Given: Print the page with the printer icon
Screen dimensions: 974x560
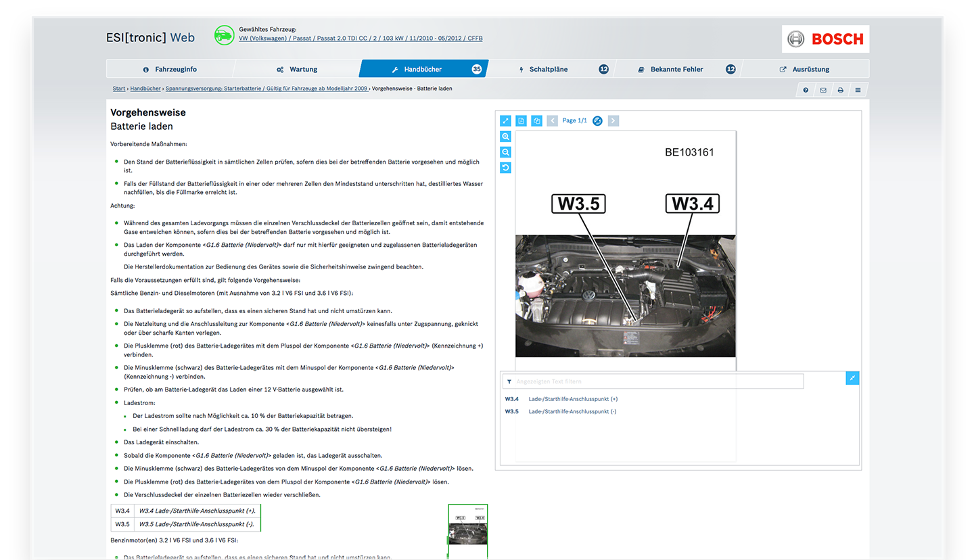Looking at the screenshot, I should [841, 90].
